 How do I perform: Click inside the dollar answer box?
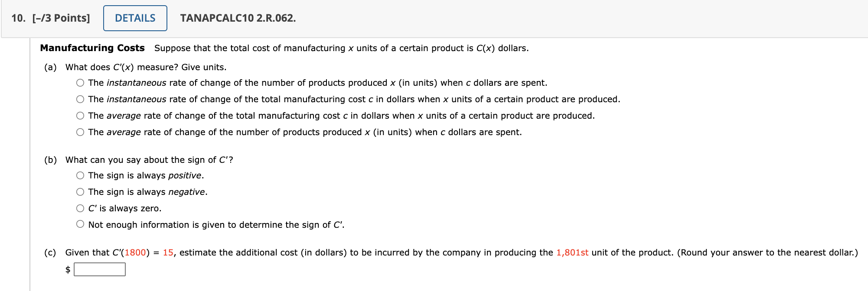pyautogui.click(x=99, y=270)
